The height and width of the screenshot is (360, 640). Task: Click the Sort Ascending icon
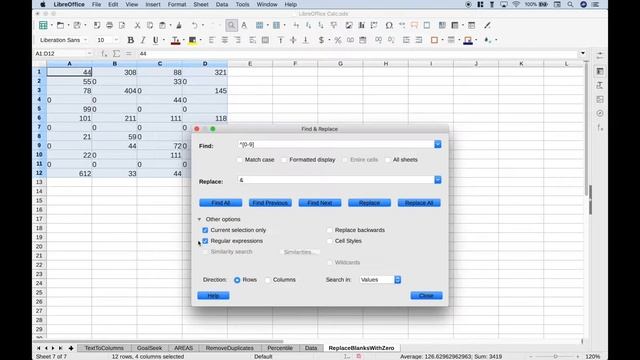point(308,25)
